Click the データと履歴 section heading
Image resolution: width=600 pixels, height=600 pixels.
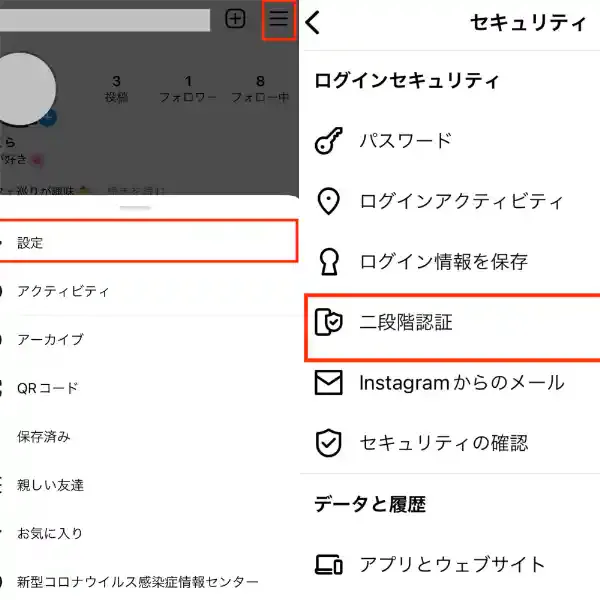370,504
